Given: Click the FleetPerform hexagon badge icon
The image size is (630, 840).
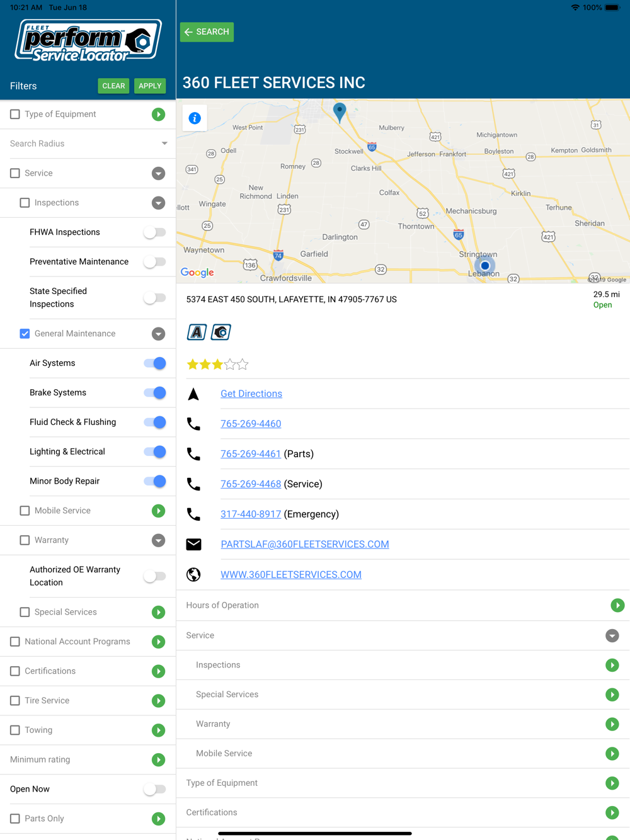Looking at the screenshot, I should 220,332.
